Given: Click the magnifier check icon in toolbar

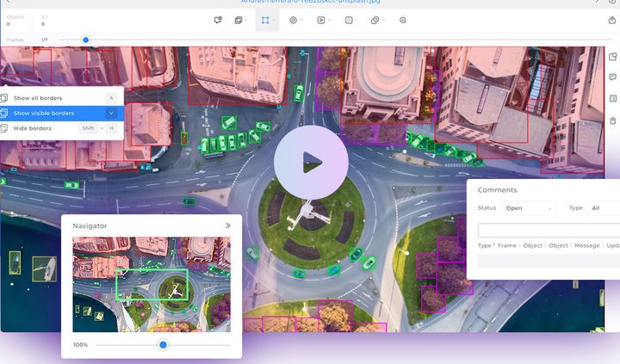Looking at the screenshot, I should [x=403, y=20].
